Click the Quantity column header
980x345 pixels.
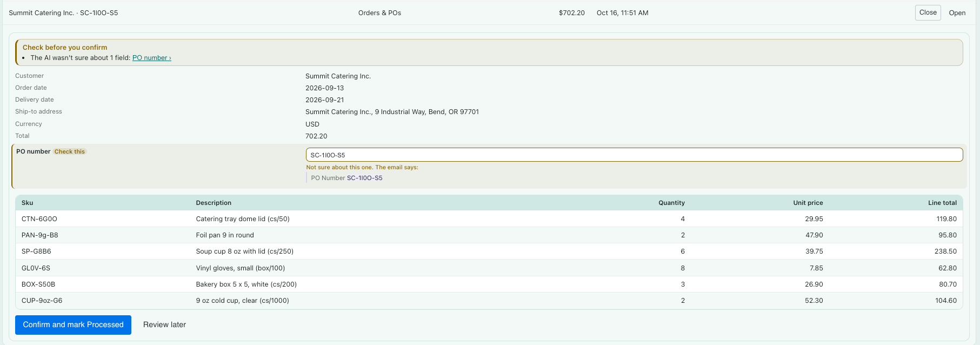click(x=671, y=203)
